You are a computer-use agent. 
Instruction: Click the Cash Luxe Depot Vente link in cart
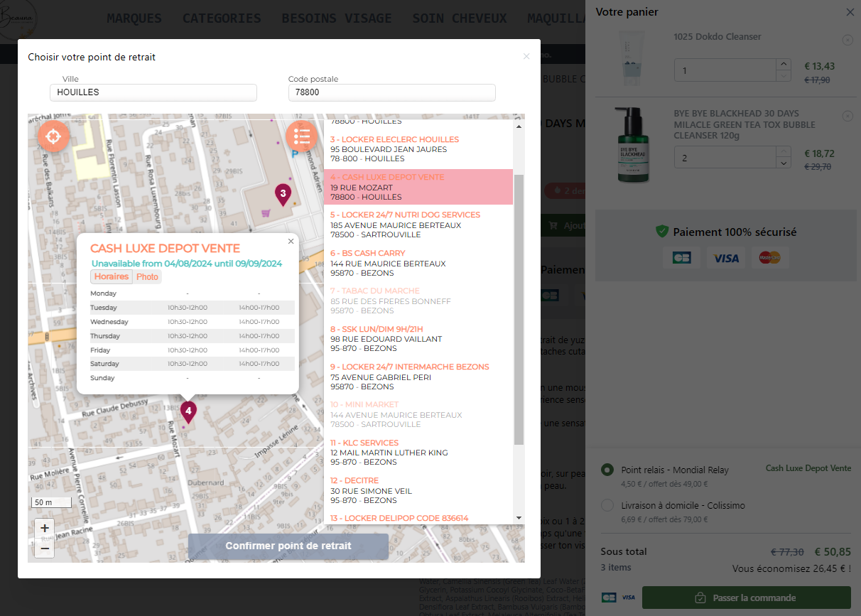[x=808, y=468]
